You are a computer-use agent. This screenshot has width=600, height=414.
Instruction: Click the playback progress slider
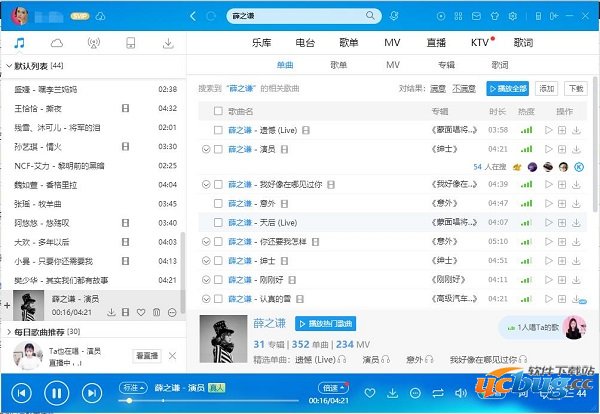click(x=209, y=401)
